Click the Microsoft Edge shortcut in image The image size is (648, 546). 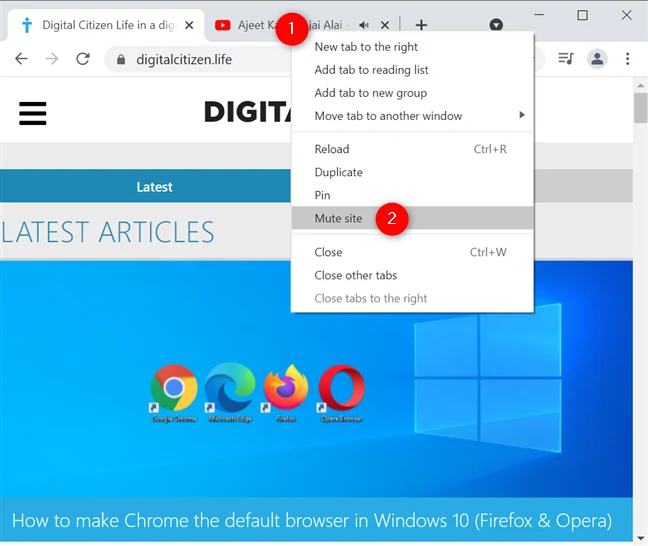click(x=230, y=392)
